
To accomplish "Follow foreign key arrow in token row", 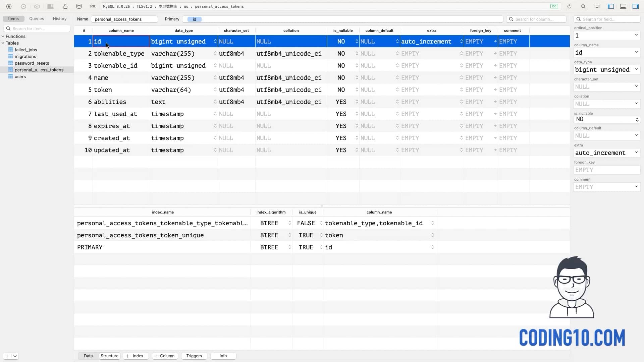I will pos(495,90).
